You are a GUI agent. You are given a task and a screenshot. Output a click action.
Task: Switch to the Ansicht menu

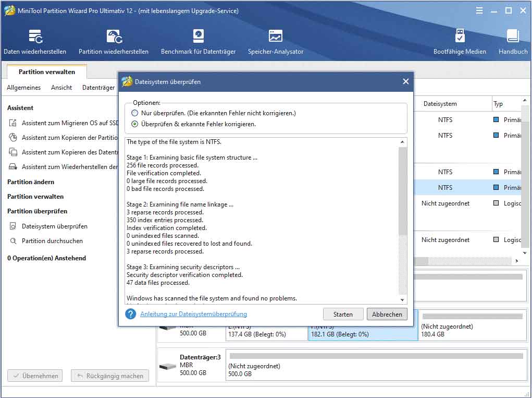[x=61, y=88]
